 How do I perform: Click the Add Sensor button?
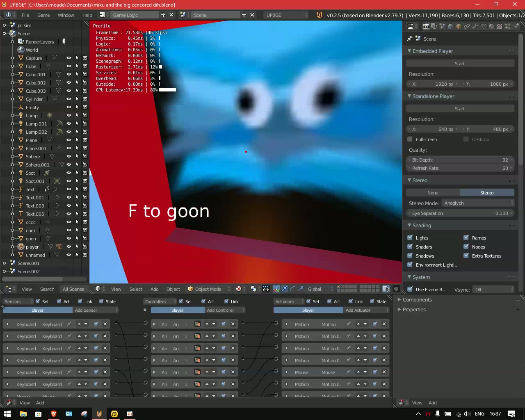click(x=96, y=310)
